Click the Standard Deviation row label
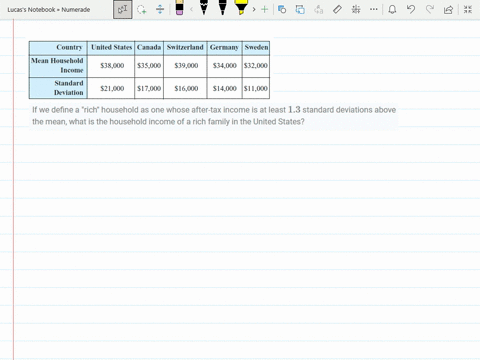Screen dimensions: 480x360 click(58, 88)
